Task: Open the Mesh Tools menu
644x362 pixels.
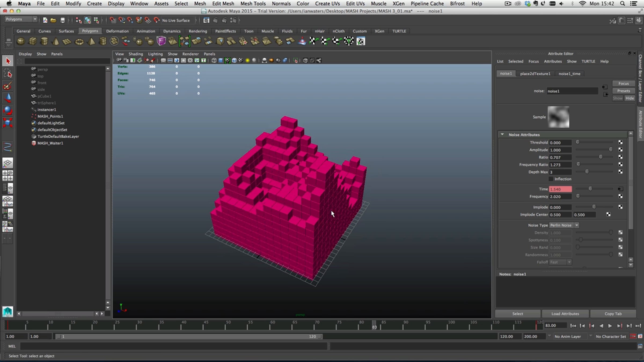Action: 253,3
